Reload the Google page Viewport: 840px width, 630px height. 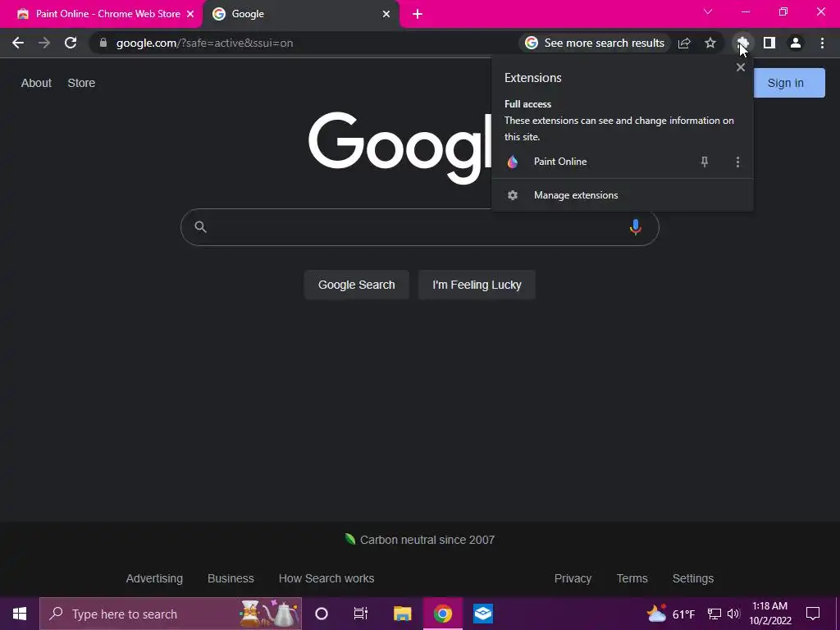pyautogui.click(x=71, y=43)
